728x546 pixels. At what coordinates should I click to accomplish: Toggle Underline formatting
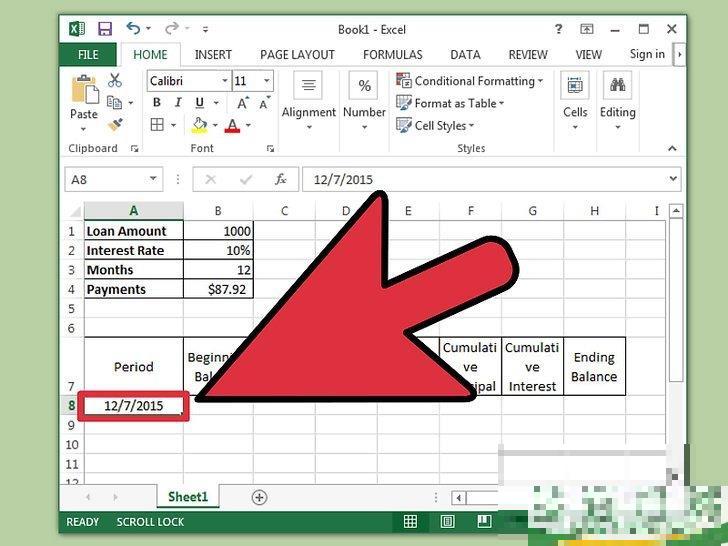tap(200, 103)
